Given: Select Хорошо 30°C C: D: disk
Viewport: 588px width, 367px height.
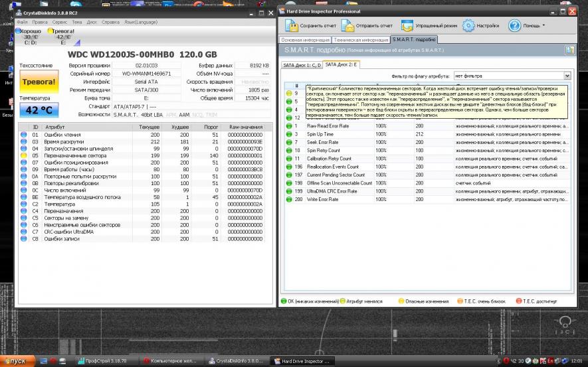Looking at the screenshot, I should pos(30,37).
